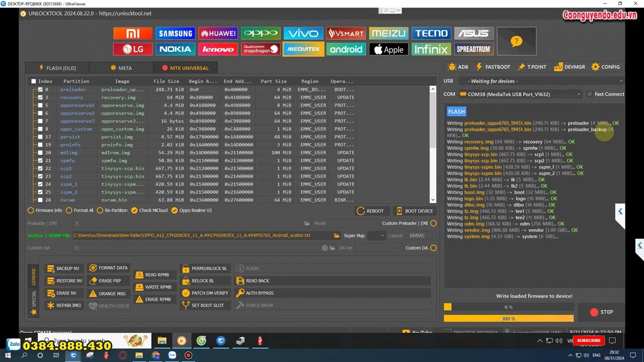644x362 pixels.
Task: Select the Lenovo brand icon
Action: click(x=218, y=49)
